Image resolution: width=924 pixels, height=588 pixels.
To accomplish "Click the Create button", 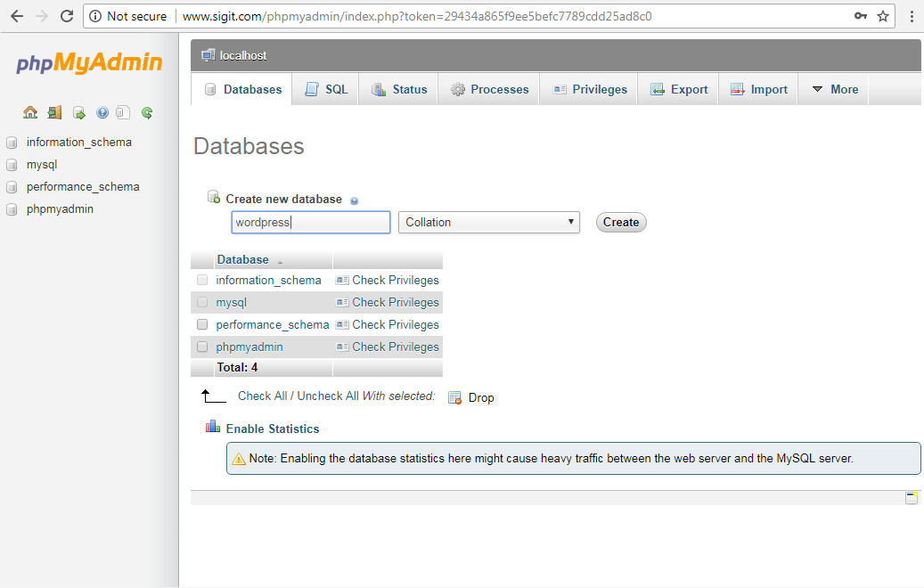I will [x=621, y=223].
